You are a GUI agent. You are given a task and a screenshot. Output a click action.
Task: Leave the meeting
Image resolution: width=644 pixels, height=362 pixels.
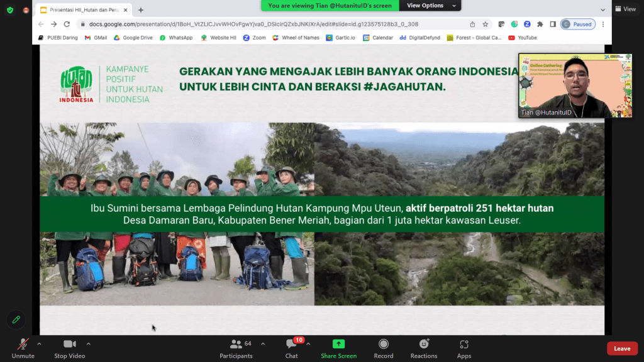(x=621, y=348)
